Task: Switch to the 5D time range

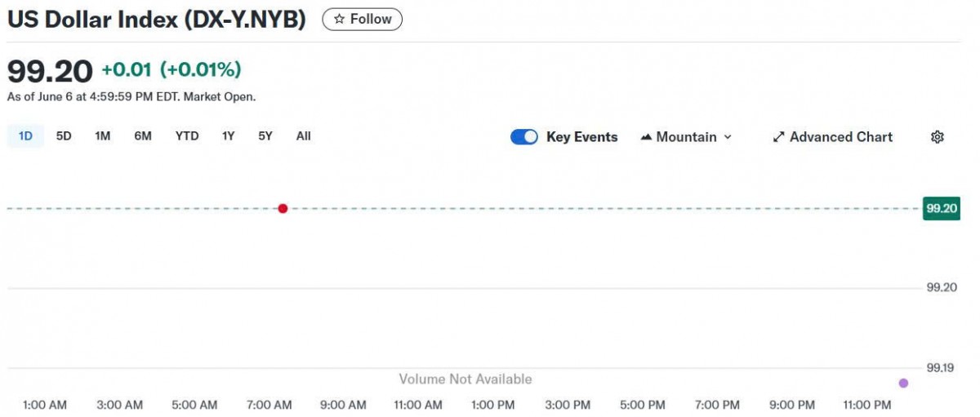Action: (64, 136)
